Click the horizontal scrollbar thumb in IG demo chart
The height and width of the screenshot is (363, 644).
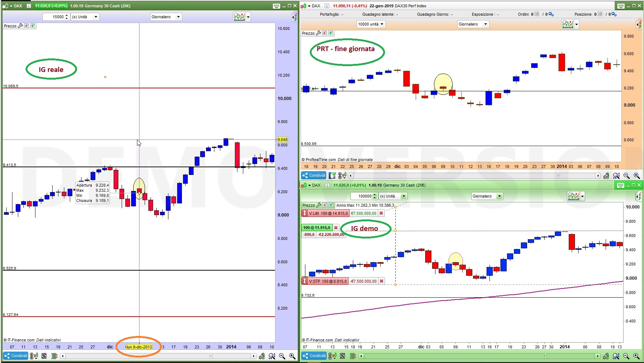click(x=546, y=356)
